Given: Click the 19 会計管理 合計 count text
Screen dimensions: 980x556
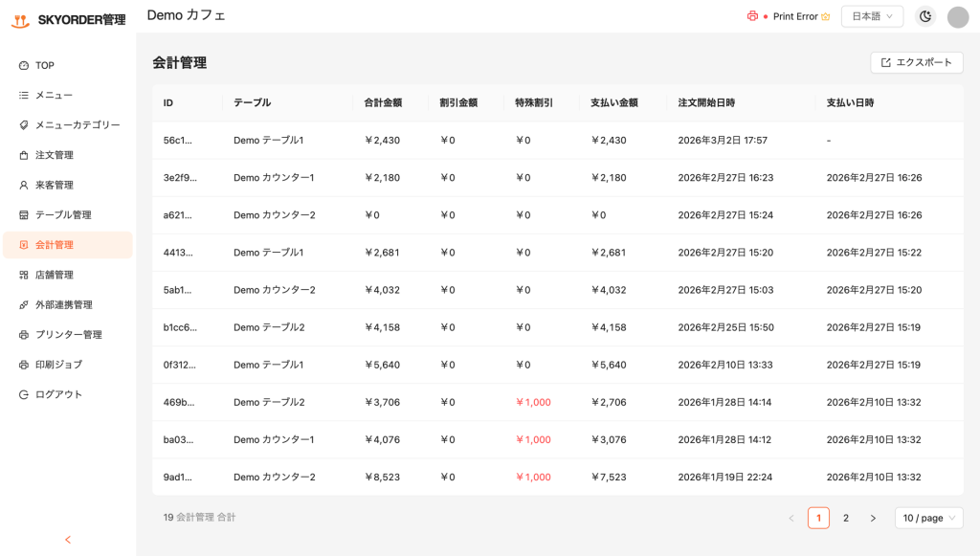Looking at the screenshot, I should click(x=199, y=518).
